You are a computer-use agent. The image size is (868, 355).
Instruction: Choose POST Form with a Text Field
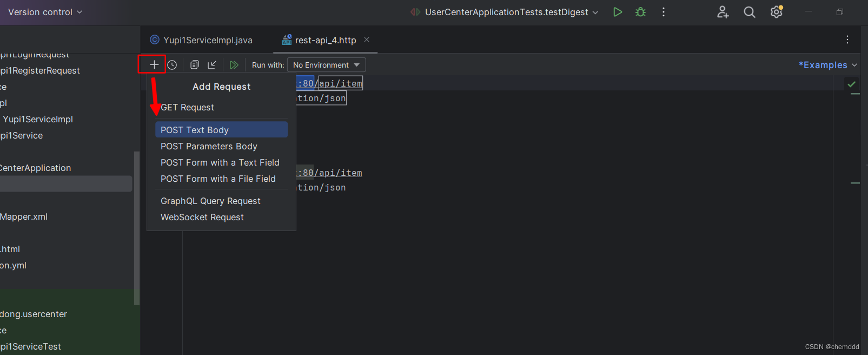[222, 162]
